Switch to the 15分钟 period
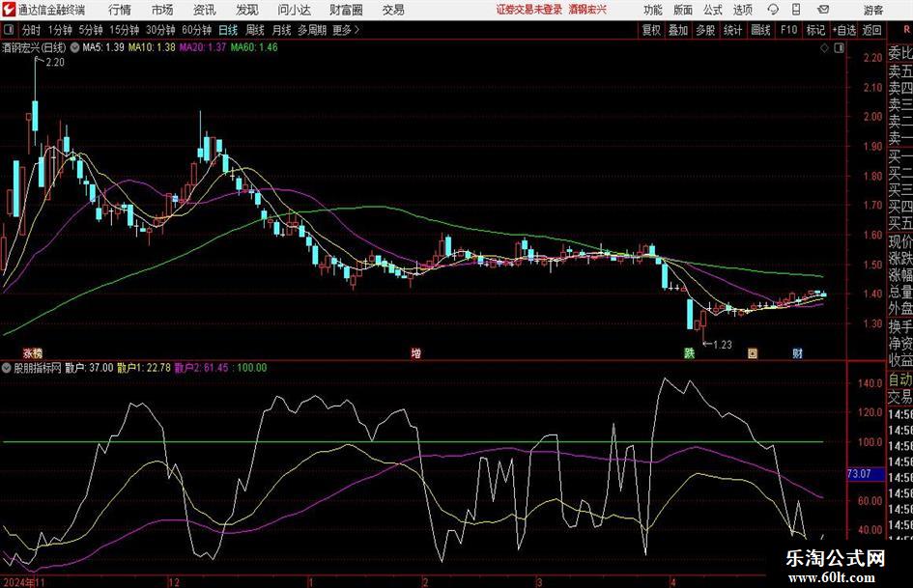The height and width of the screenshot is (588, 913). point(125,30)
